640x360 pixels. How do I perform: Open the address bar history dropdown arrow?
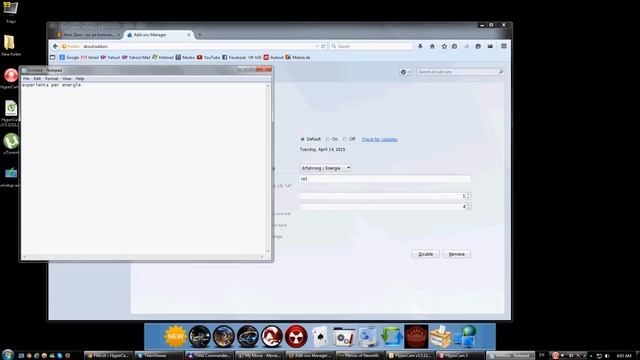pos(317,46)
